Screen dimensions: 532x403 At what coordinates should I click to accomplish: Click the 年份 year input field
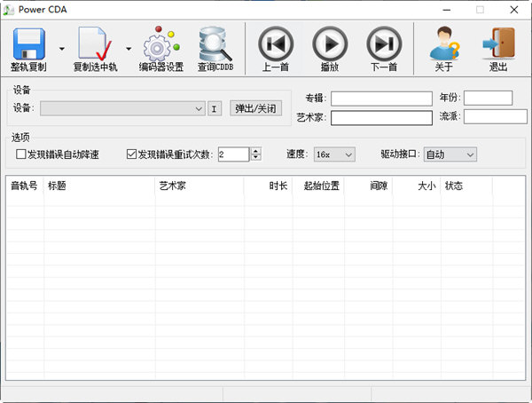(489, 99)
